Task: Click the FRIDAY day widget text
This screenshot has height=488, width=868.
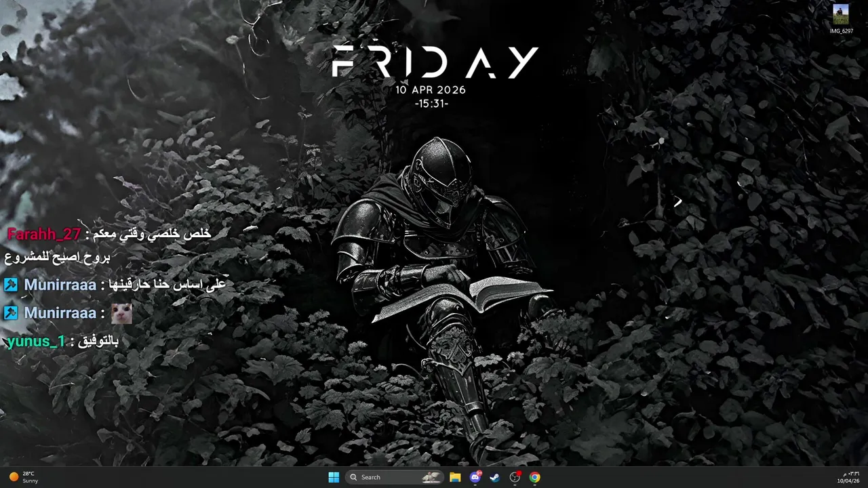Action: [x=435, y=62]
